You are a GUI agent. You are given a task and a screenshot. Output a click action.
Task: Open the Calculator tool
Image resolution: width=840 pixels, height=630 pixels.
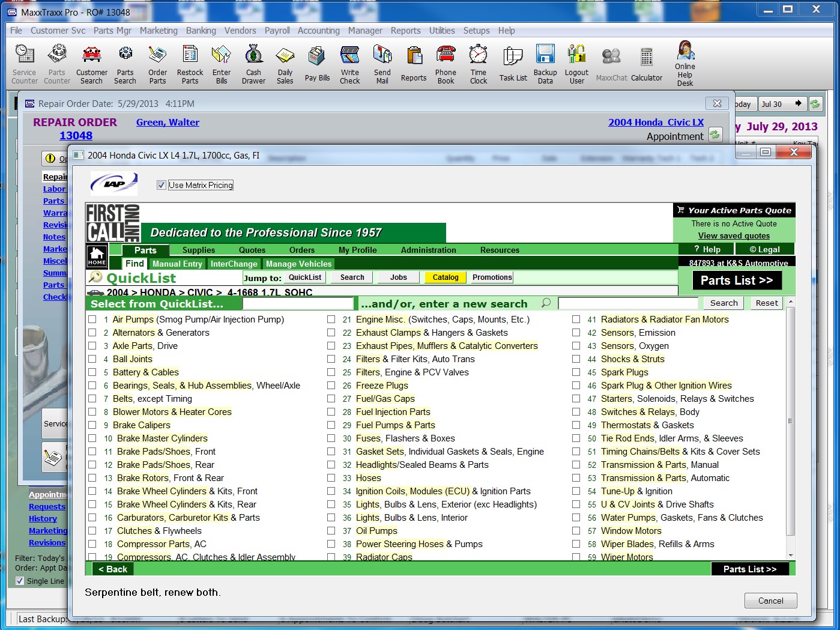pos(647,64)
